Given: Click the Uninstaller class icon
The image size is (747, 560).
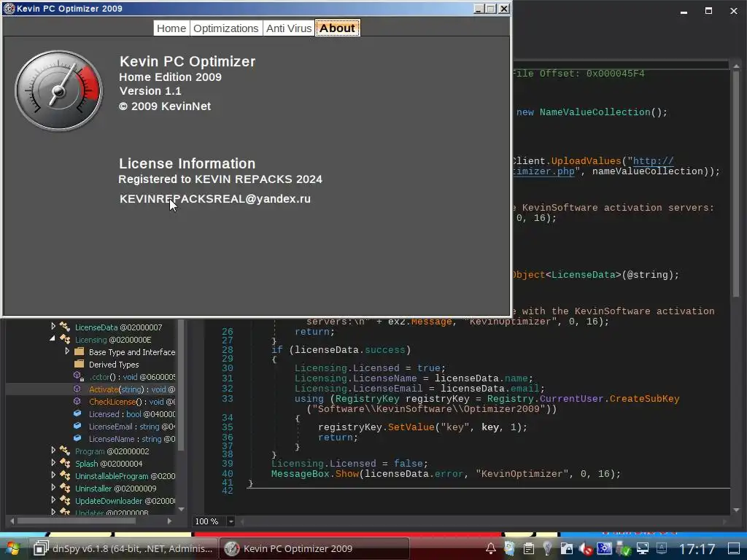Looking at the screenshot, I should click(65, 488).
